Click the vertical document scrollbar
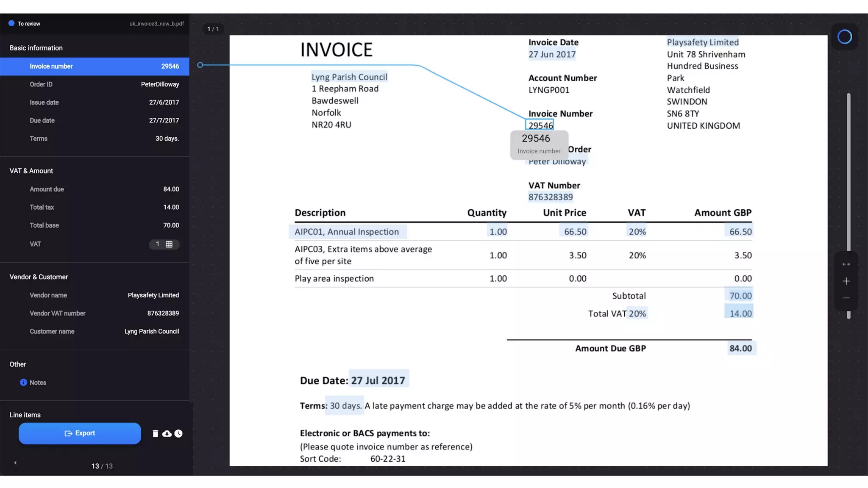This screenshot has height=488, width=868. click(x=848, y=169)
